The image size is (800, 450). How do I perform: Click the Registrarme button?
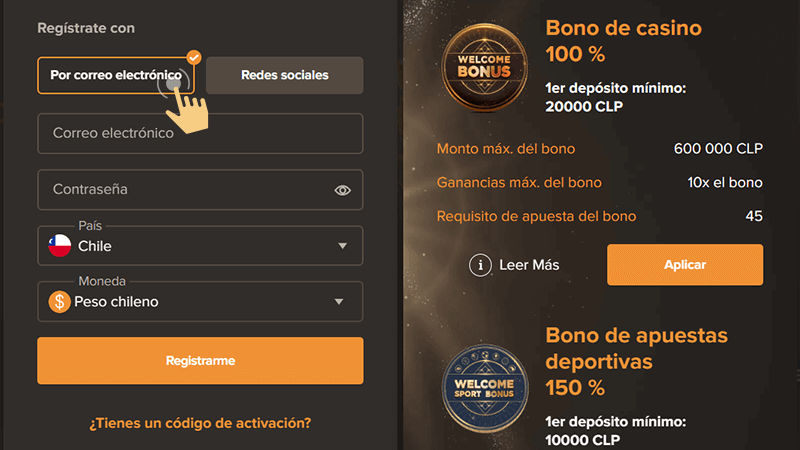[200, 361]
